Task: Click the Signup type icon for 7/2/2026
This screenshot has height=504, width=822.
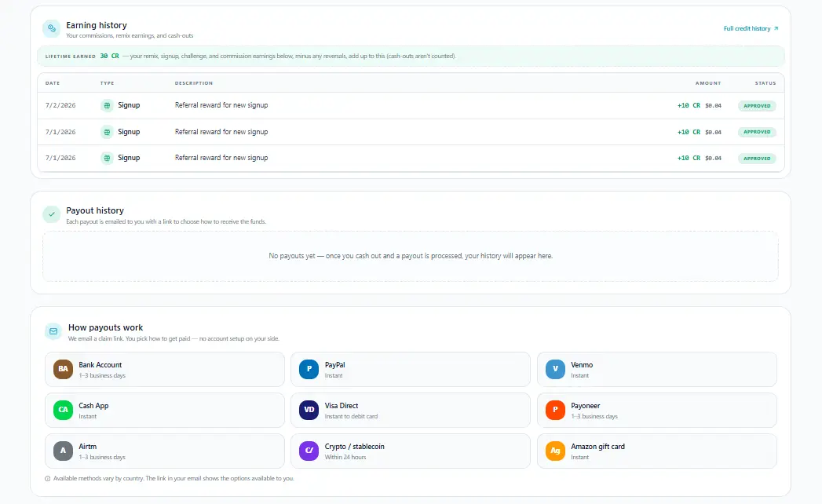Action: click(107, 105)
